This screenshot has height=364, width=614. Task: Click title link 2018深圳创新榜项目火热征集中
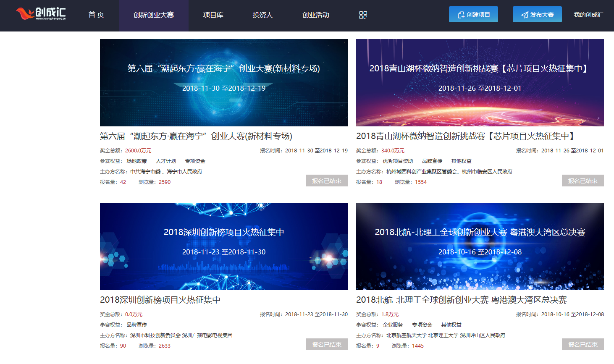tap(160, 300)
